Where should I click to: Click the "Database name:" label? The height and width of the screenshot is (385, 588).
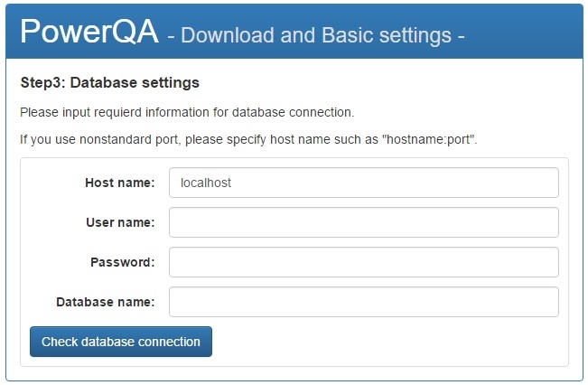(106, 302)
